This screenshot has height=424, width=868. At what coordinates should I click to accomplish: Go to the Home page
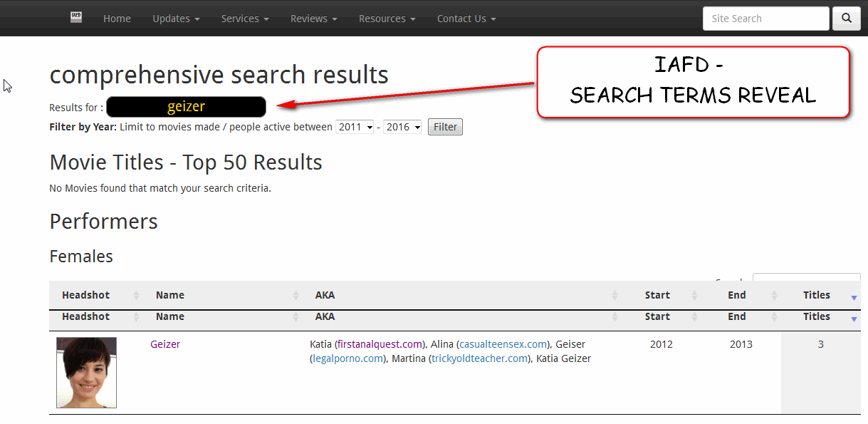tap(117, 19)
